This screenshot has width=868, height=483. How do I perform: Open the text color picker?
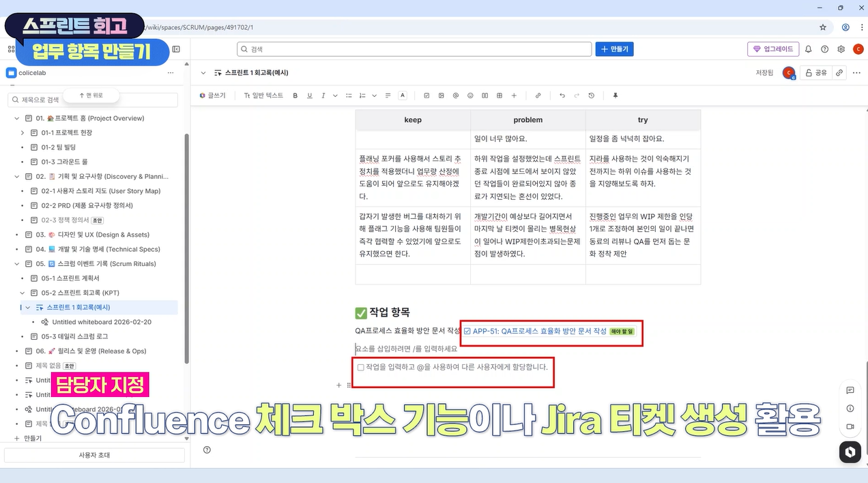tap(403, 96)
